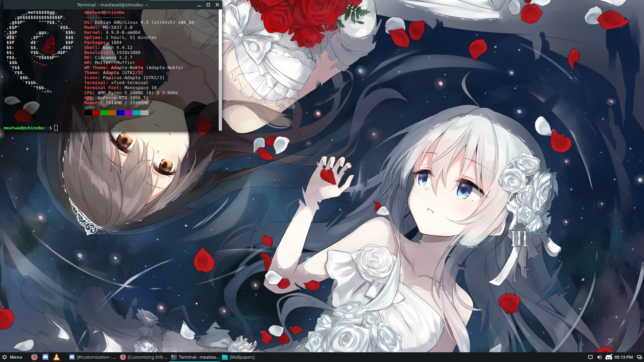The height and width of the screenshot is (362, 644).
Task: Click the gray color block in neofetch
Action: pyautogui.click(x=145, y=113)
